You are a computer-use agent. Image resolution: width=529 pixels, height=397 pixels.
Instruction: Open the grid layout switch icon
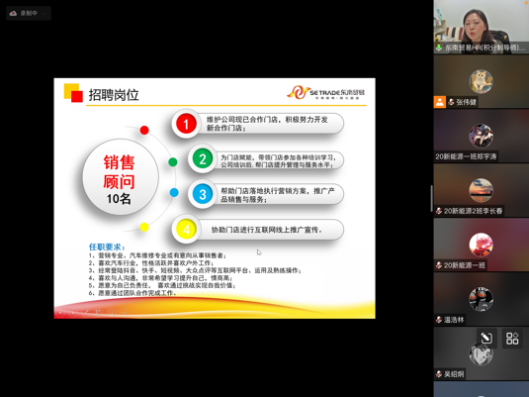[512, 338]
